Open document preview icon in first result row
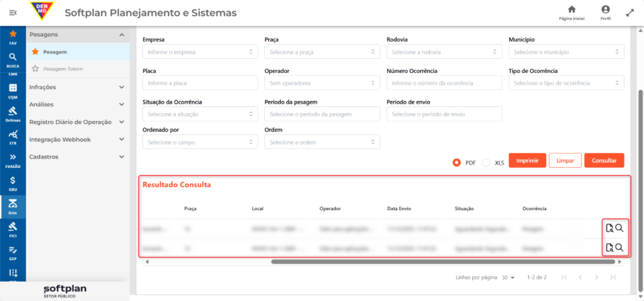The width and height of the screenshot is (644, 301). [x=609, y=228]
